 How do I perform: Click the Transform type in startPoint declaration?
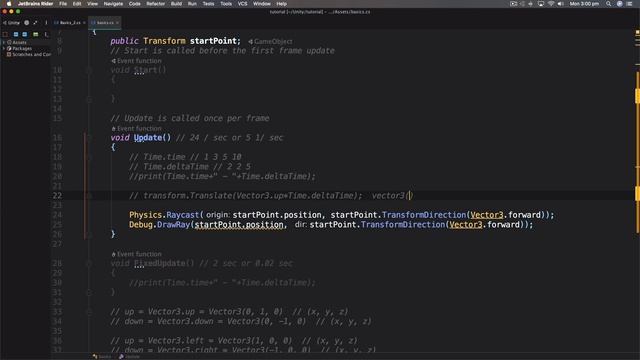(x=164, y=41)
